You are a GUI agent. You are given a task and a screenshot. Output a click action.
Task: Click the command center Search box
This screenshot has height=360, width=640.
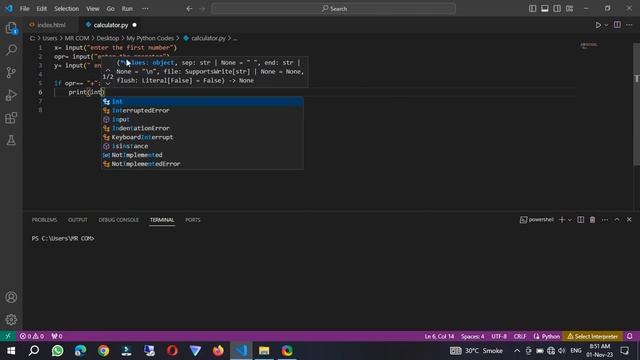(333, 9)
